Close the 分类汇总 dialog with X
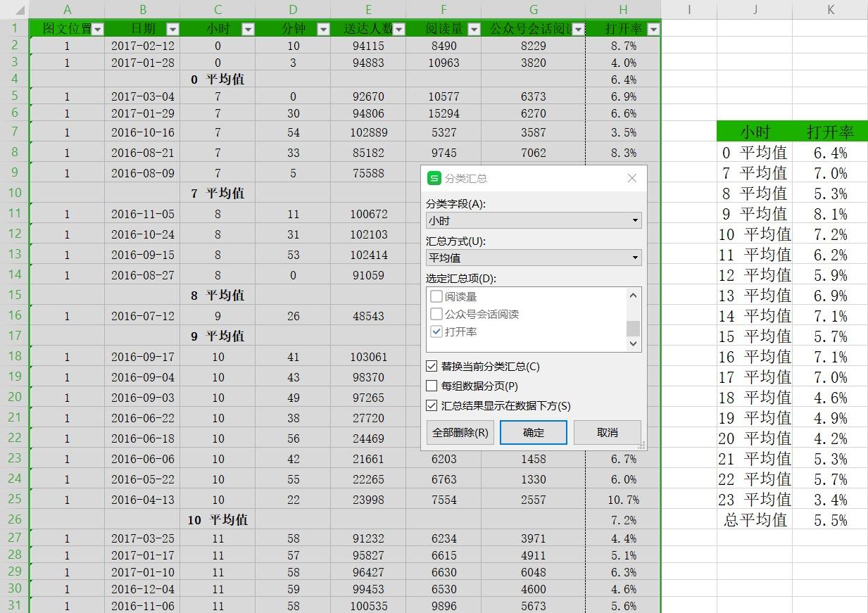The width and height of the screenshot is (868, 613). 631,178
